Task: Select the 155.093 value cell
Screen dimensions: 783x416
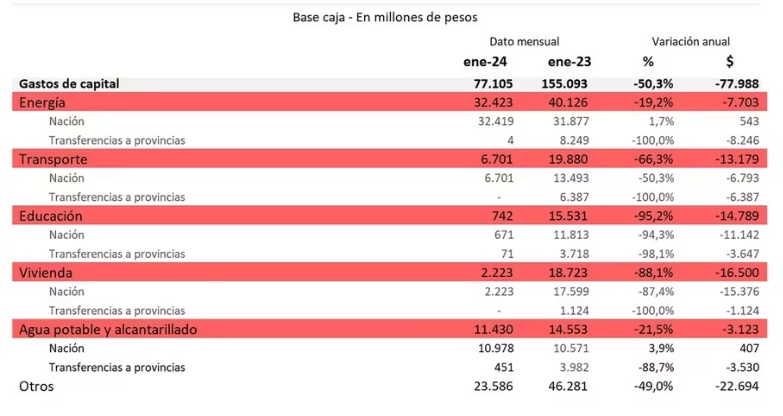Action: (x=567, y=84)
